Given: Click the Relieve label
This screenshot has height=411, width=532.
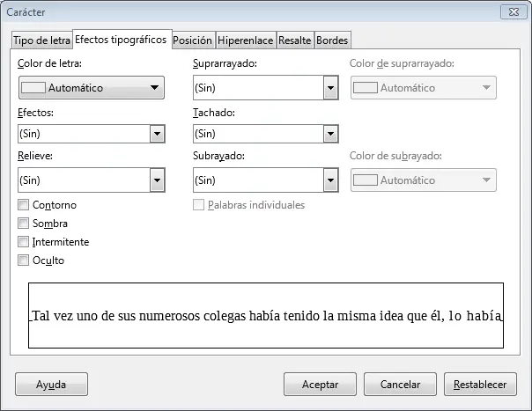Looking at the screenshot, I should [35, 156].
